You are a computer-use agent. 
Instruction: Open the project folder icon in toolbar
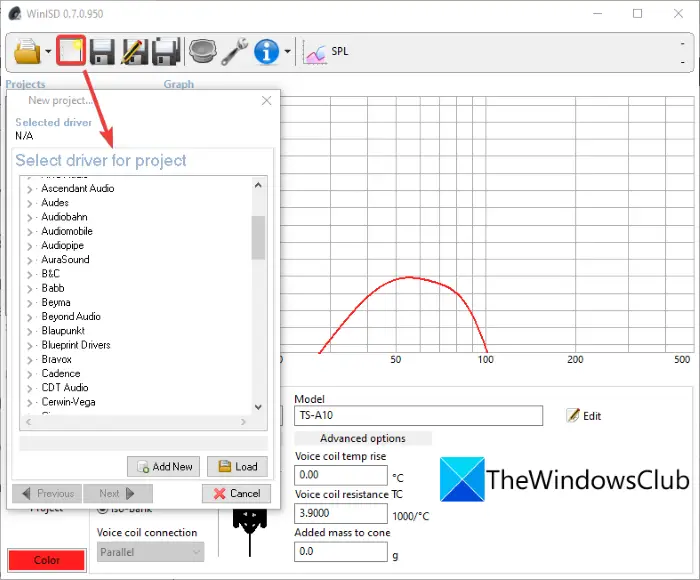[27, 51]
